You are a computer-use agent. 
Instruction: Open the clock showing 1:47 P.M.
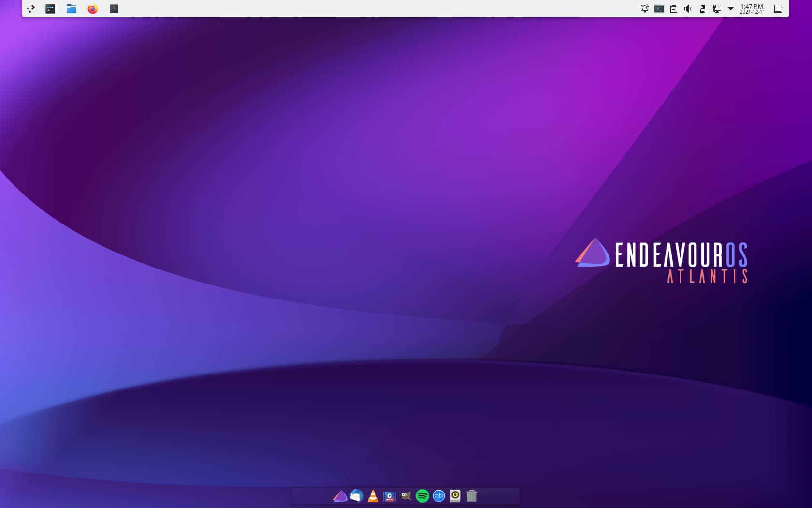coord(752,8)
